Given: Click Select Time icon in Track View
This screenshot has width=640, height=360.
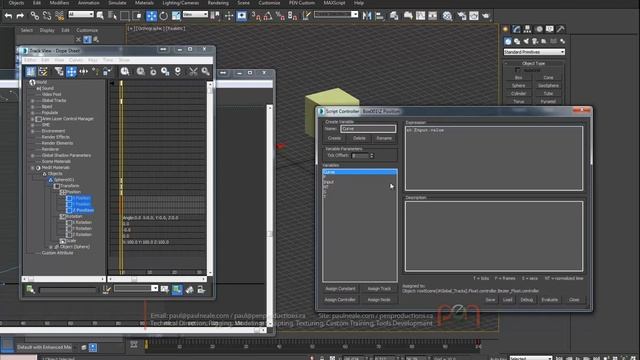Looking at the screenshot, I should click(124, 72).
